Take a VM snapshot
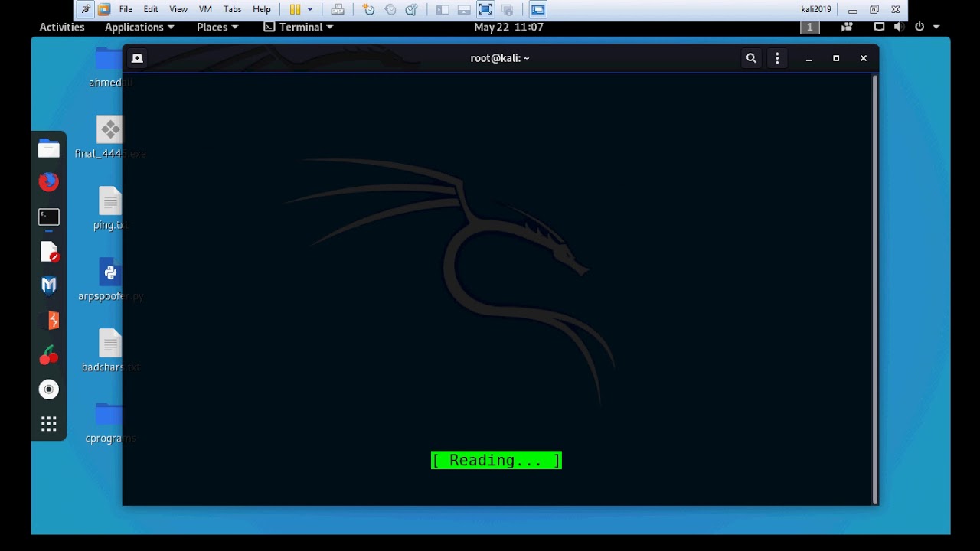Viewport: 980px width, 551px height. 369,9
